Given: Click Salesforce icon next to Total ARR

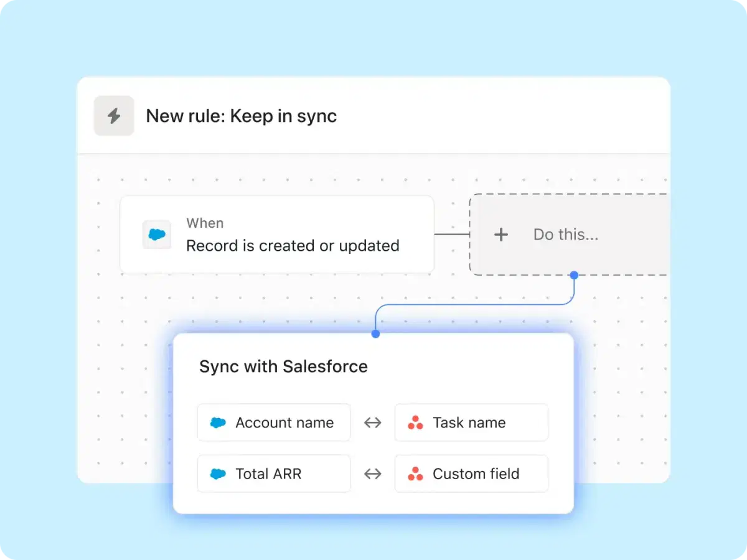Looking at the screenshot, I should tap(218, 474).
